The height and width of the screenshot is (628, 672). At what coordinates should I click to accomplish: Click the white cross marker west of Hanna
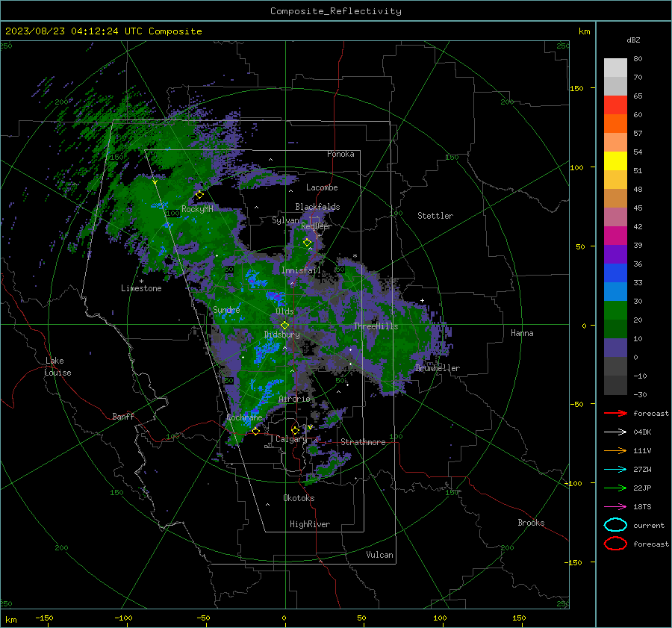click(x=422, y=300)
